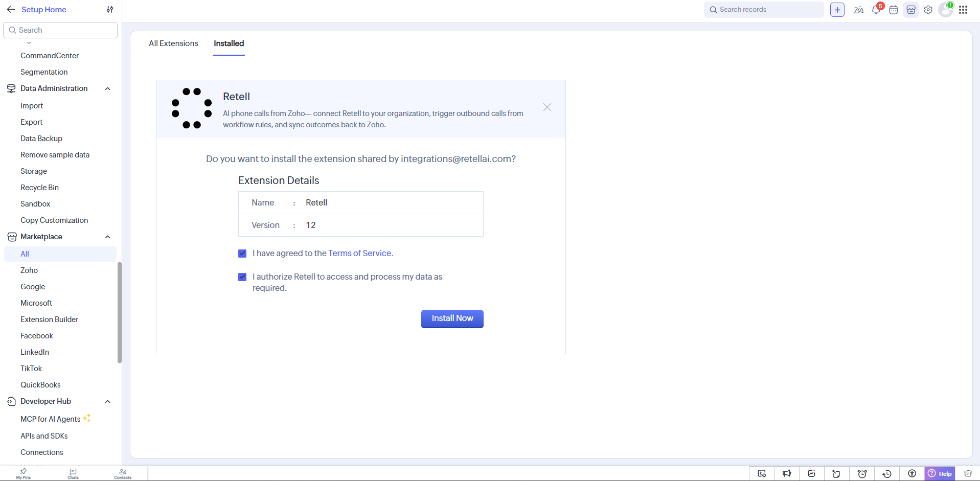Switch to the All Extensions tab

[x=173, y=43]
